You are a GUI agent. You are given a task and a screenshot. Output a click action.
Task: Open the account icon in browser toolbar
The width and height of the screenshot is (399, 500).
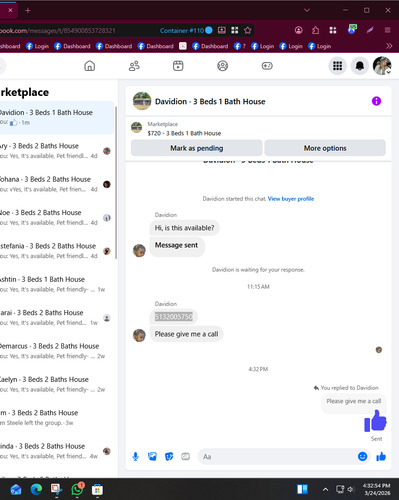pos(299,30)
